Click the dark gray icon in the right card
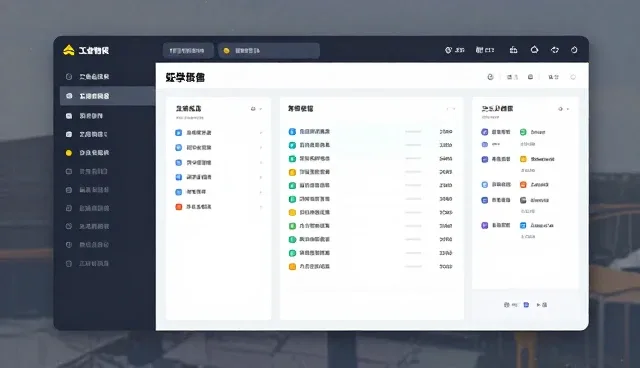 click(523, 200)
